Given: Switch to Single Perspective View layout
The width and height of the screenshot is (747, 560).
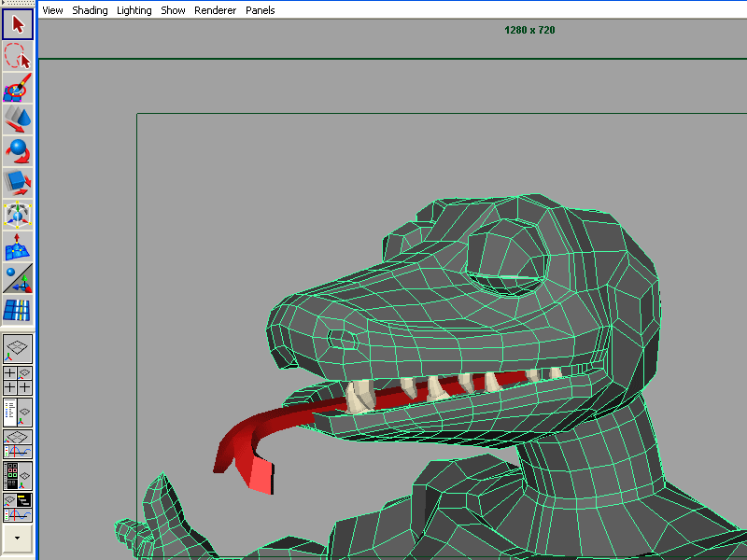Looking at the screenshot, I should (18, 349).
